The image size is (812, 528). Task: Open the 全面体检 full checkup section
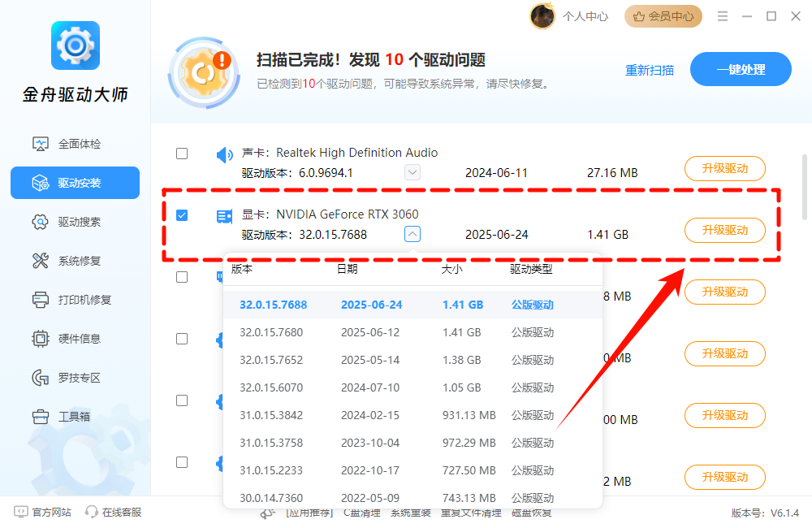point(78,144)
